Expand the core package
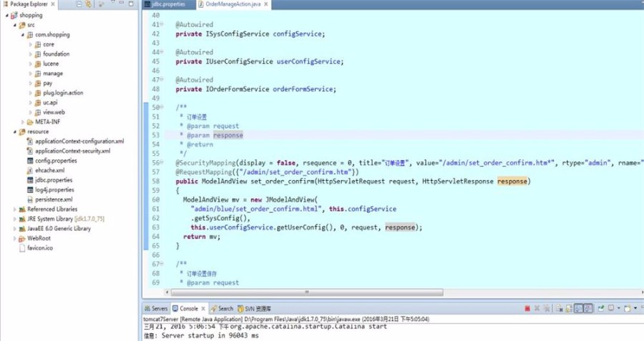 tap(30, 44)
